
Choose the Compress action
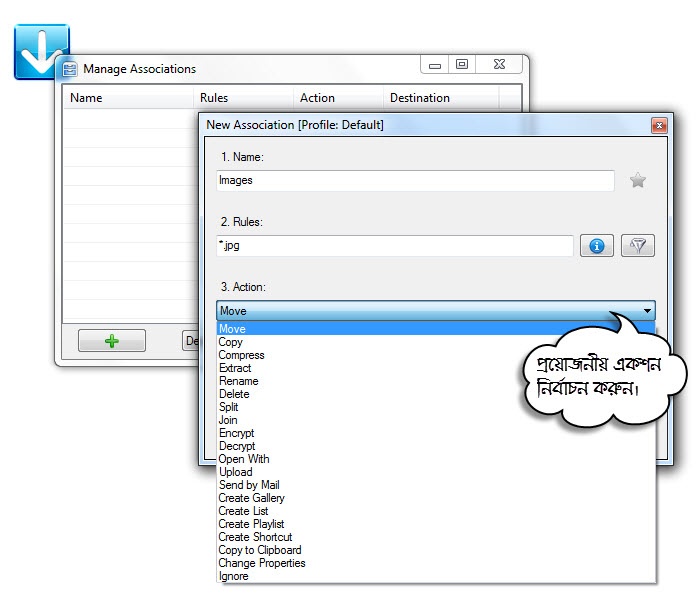coord(436,355)
